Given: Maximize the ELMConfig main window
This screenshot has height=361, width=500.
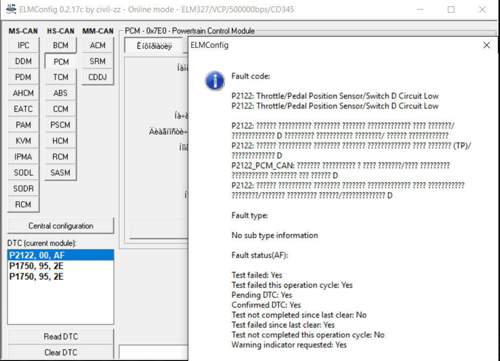Looking at the screenshot, I should 451,9.
